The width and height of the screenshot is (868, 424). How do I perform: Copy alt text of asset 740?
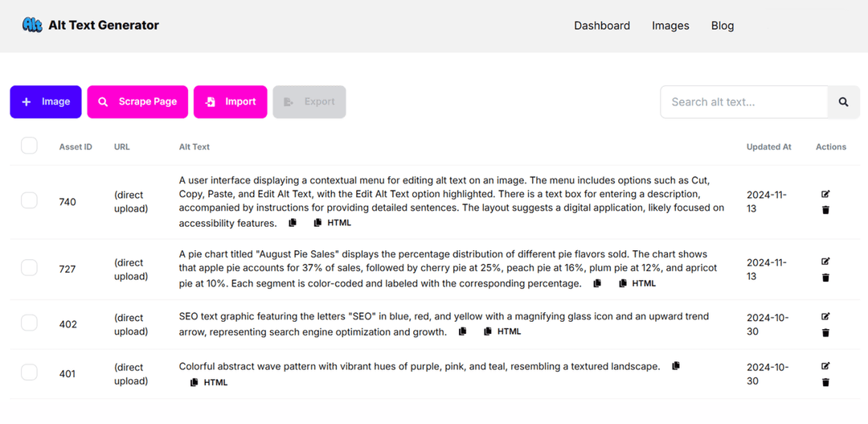(x=293, y=223)
